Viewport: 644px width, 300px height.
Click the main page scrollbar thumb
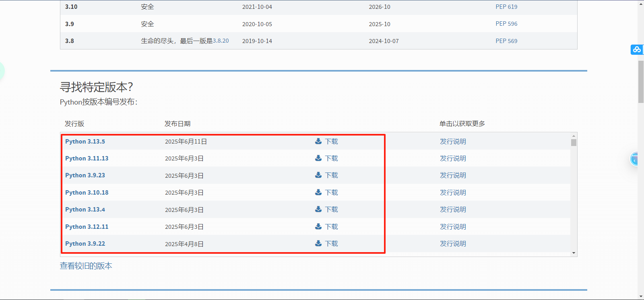(x=641, y=82)
